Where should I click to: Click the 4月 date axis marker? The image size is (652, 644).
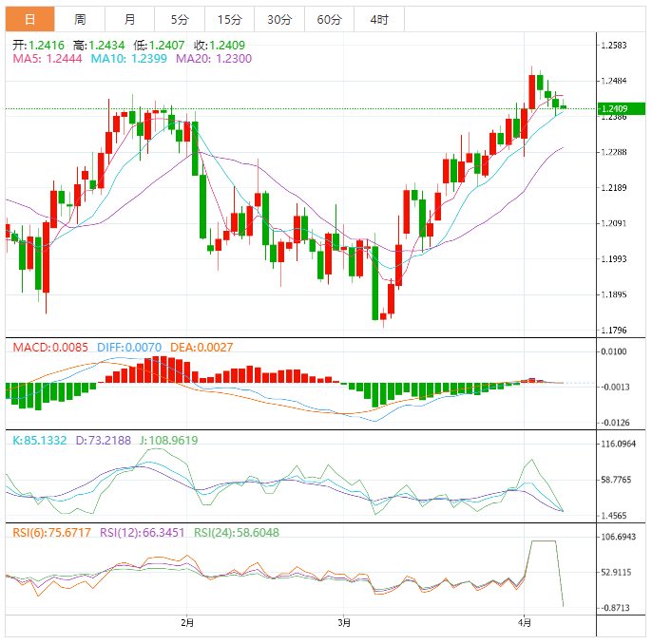525,623
